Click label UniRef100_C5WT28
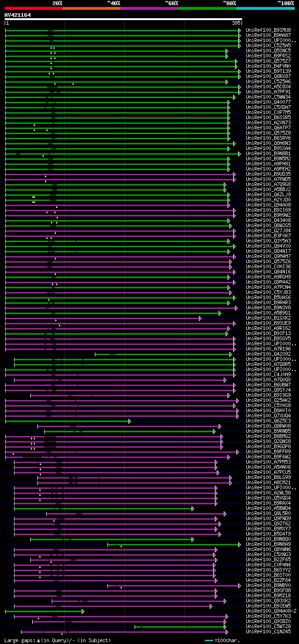 click(268, 626)
